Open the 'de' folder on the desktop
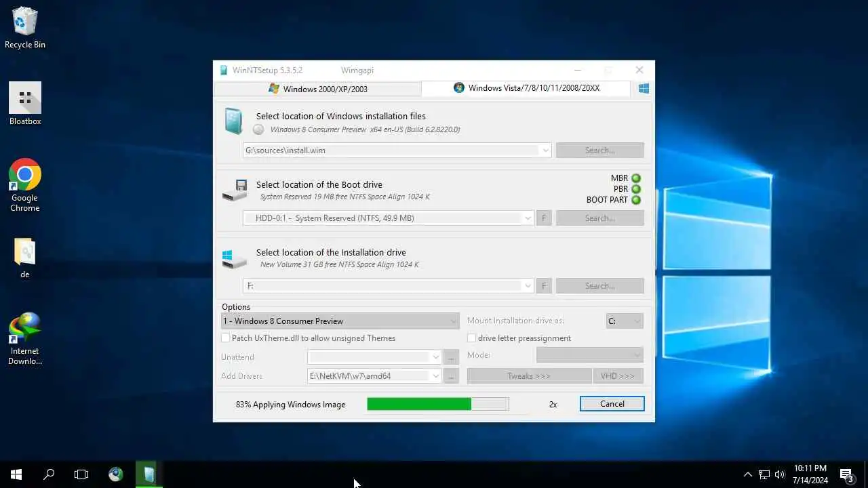The image size is (868, 488). tap(25, 258)
